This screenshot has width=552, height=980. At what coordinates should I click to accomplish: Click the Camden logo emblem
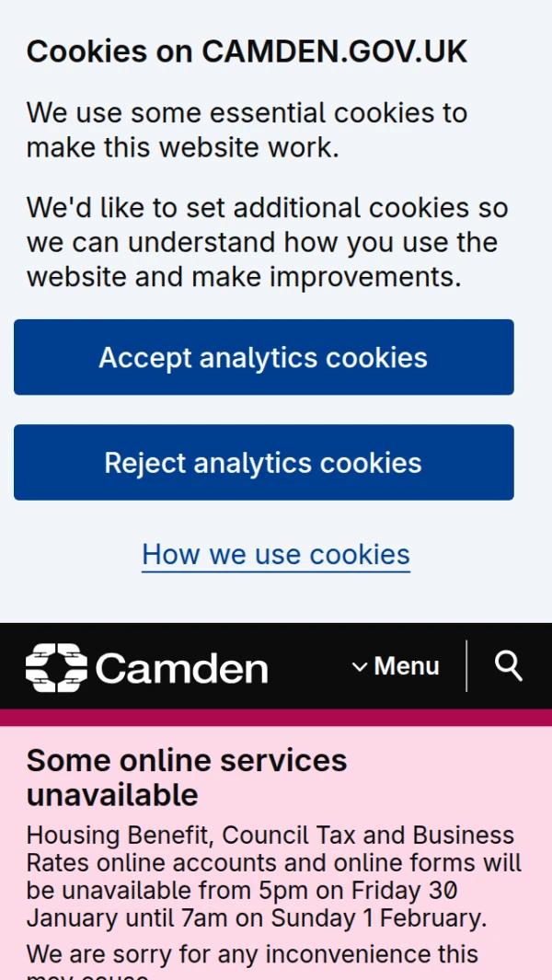56,667
